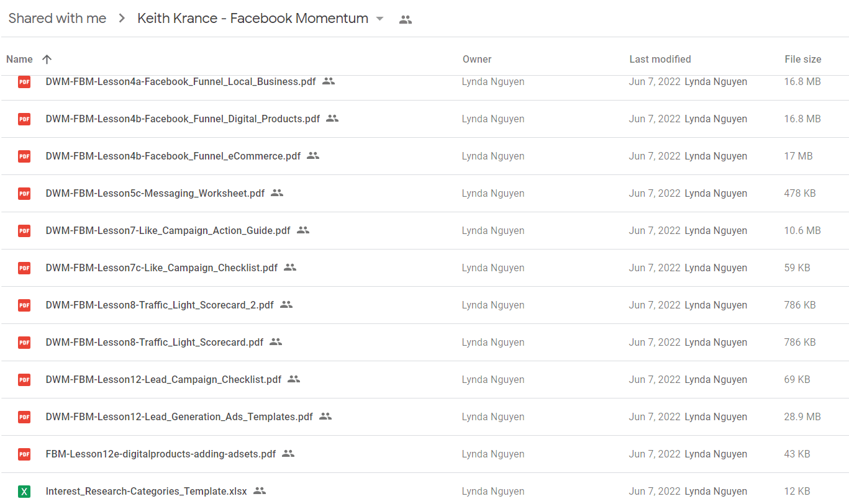This screenshot has height=504, width=849.
Task: Click PDF icon for Lesson7 Like_Campaign_Action_Guide
Action: pyautogui.click(x=24, y=230)
